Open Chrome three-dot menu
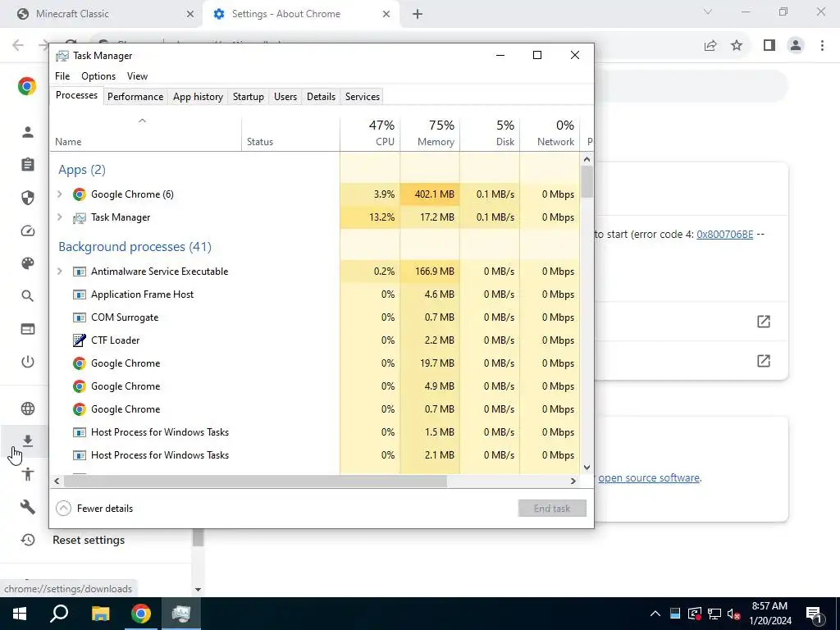840x630 pixels. (822, 46)
